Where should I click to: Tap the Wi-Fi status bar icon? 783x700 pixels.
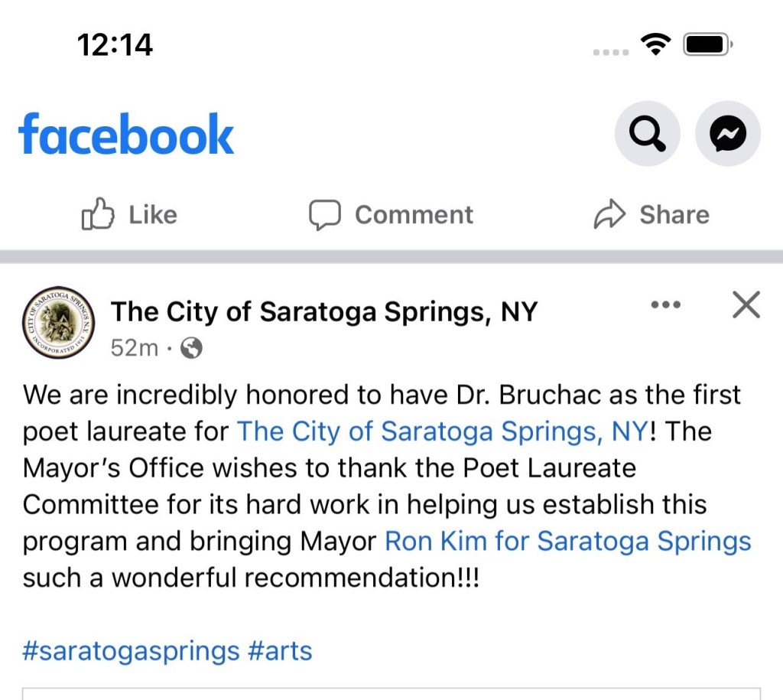(x=655, y=45)
